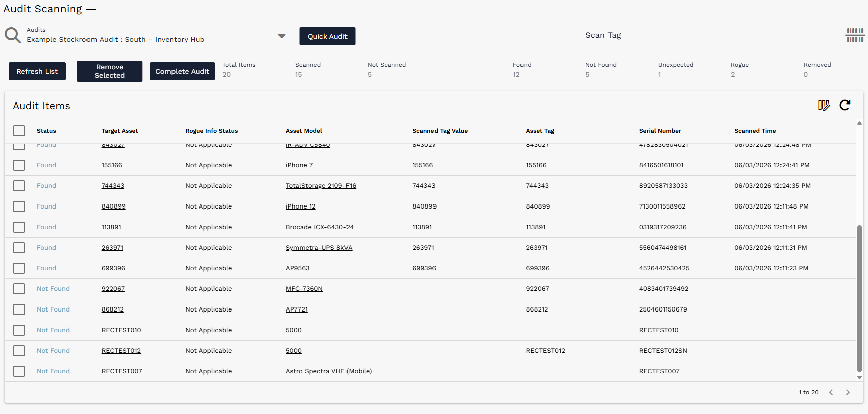Open the MFC-7360N model link
This screenshot has height=414, width=868.
tap(304, 289)
